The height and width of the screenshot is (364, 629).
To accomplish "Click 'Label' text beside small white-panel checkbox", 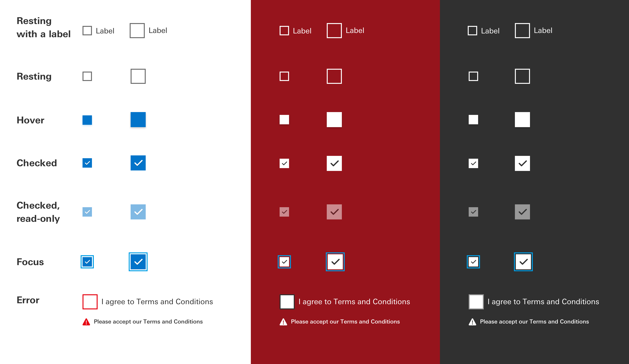I will coord(105,31).
